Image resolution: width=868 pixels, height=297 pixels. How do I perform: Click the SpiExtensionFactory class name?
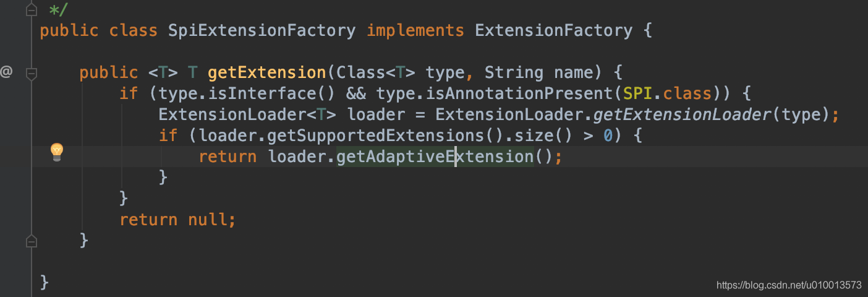(262, 30)
